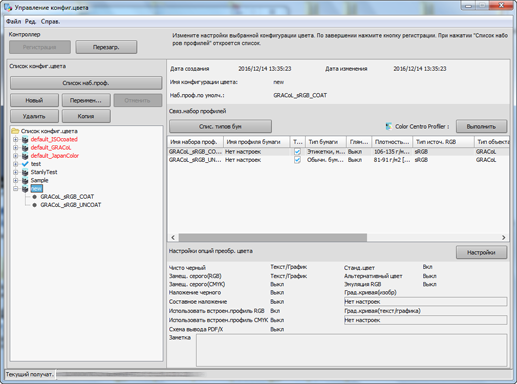Click the Выполнить button
This screenshot has height=384, width=517.
(481, 126)
